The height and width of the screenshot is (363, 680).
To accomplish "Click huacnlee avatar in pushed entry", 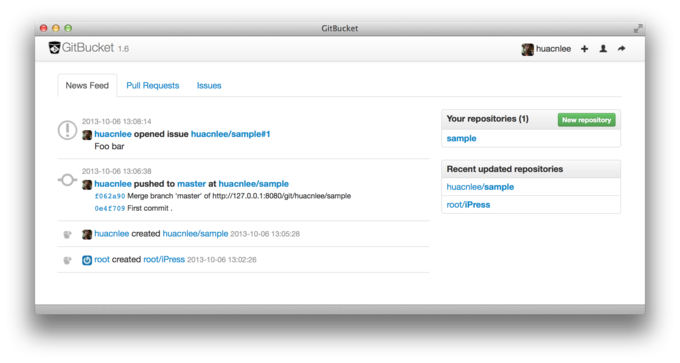I will (87, 184).
